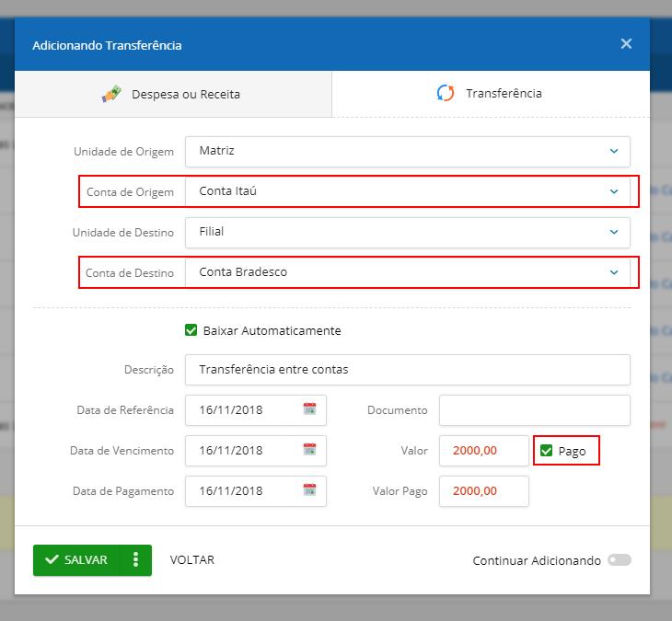Open Unidade de Origem dropdown
This screenshot has height=621, width=672.
[407, 152]
